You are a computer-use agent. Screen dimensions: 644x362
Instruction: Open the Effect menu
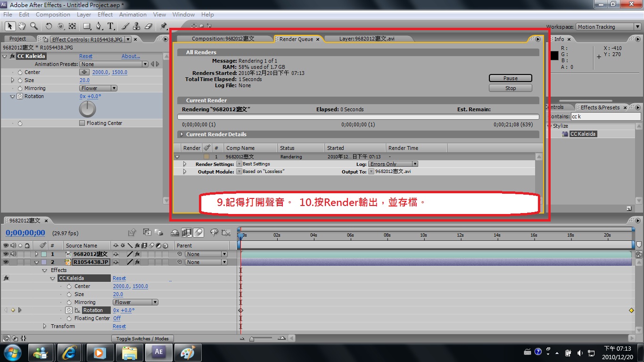105,15
